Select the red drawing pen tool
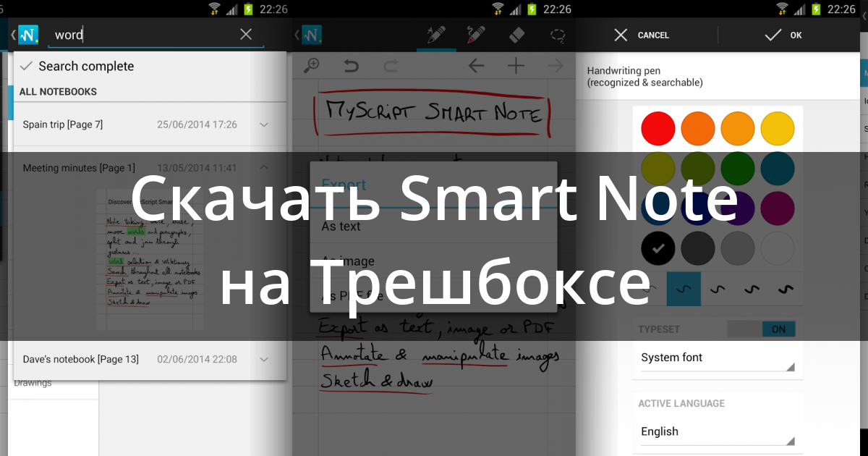 [475, 34]
